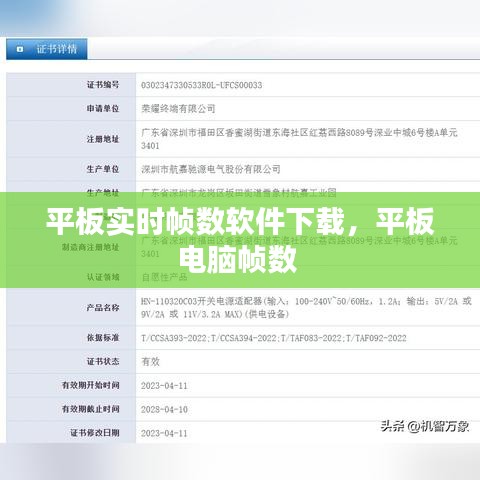Click the 证书详情 tab header
This screenshot has height=480, width=480.
click(x=47, y=49)
